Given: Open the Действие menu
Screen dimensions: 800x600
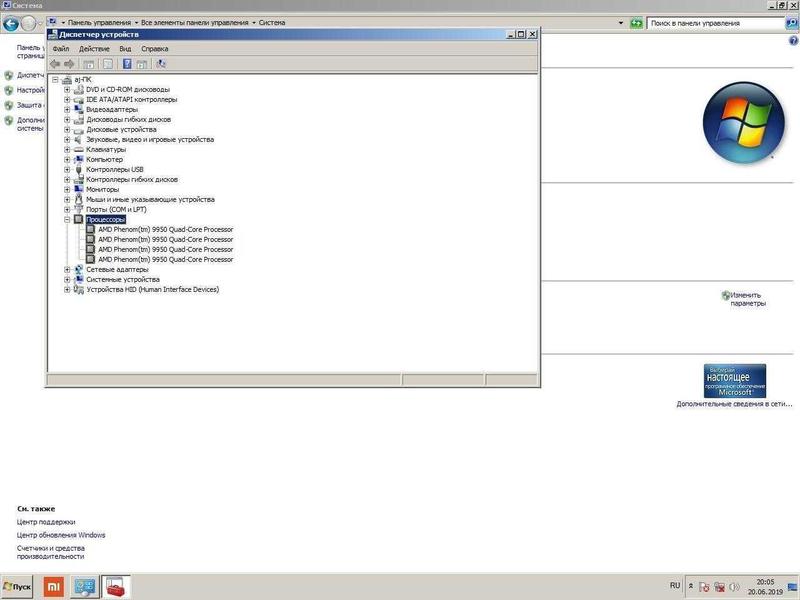Looking at the screenshot, I should tap(94, 49).
